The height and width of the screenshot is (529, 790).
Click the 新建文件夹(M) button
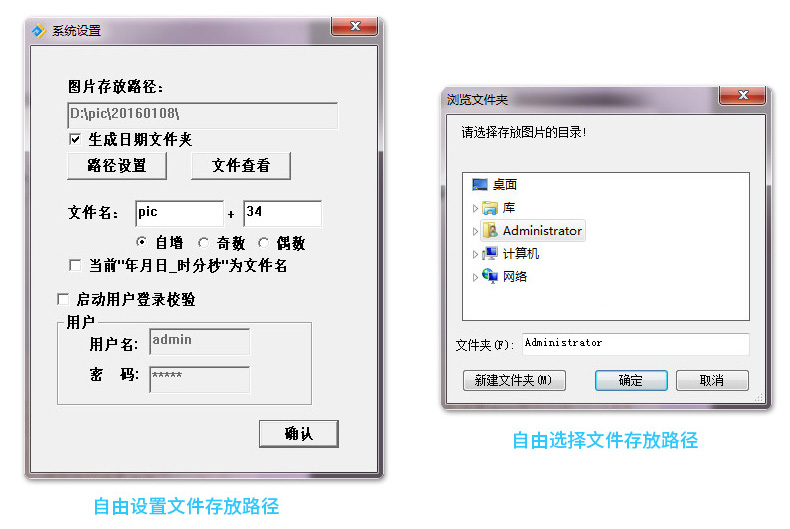tap(514, 380)
